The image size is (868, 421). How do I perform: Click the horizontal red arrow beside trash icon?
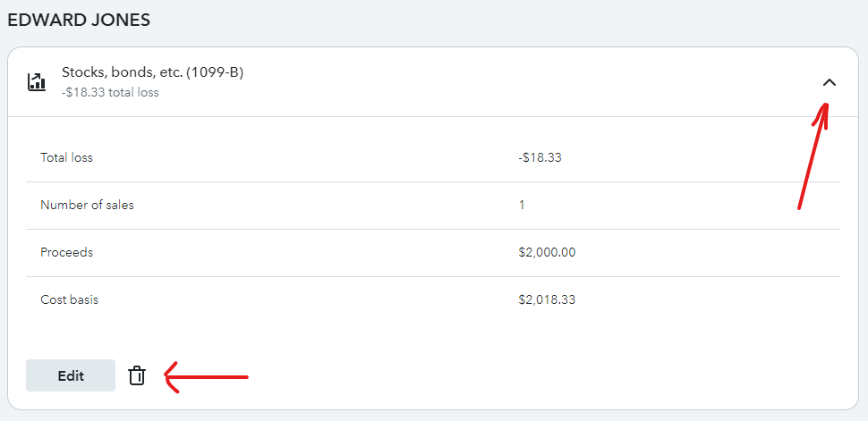point(206,376)
